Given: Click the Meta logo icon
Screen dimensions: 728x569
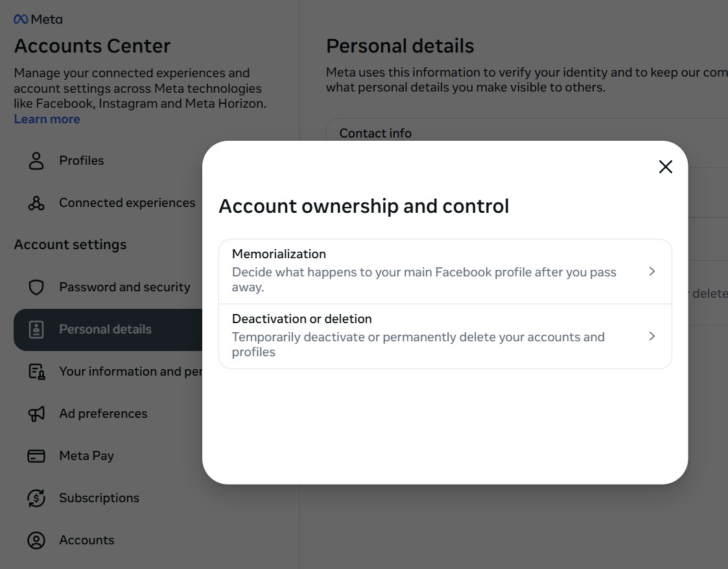Looking at the screenshot, I should 21,19.
